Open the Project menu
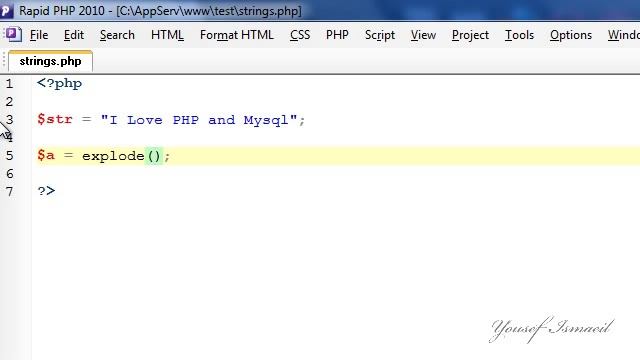The image size is (640, 360). point(470,35)
